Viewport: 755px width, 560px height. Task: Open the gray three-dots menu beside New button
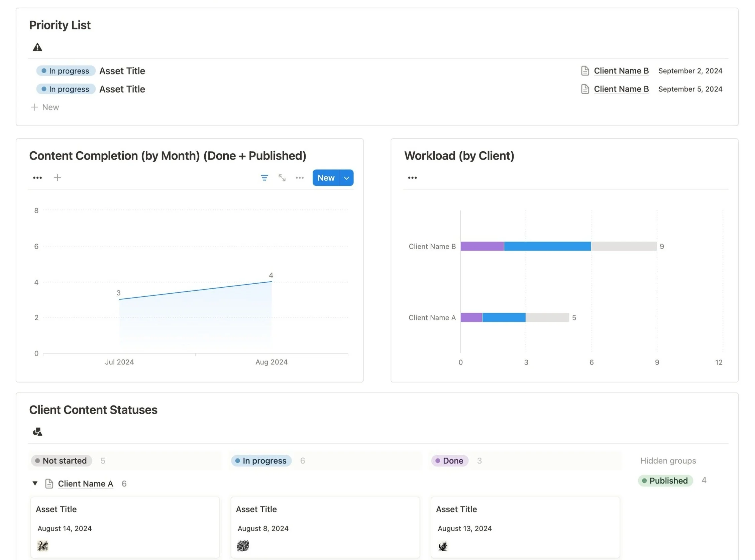pos(299,178)
